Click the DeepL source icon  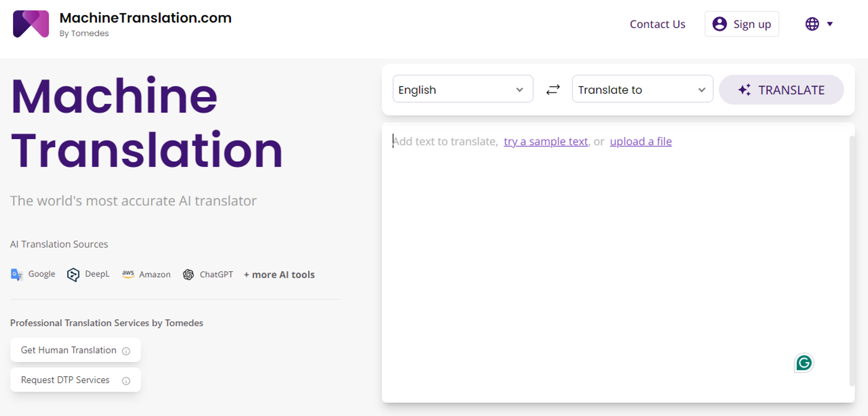[73, 275]
